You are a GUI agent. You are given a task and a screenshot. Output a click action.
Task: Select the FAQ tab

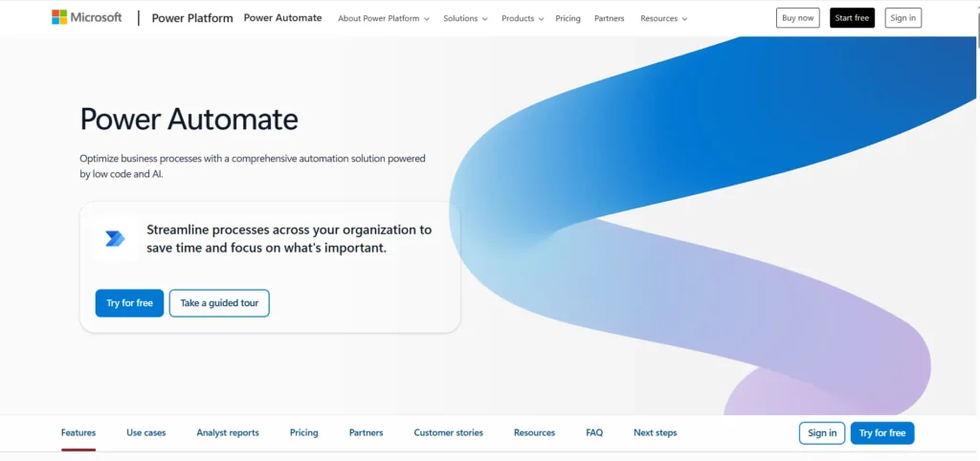tap(594, 432)
